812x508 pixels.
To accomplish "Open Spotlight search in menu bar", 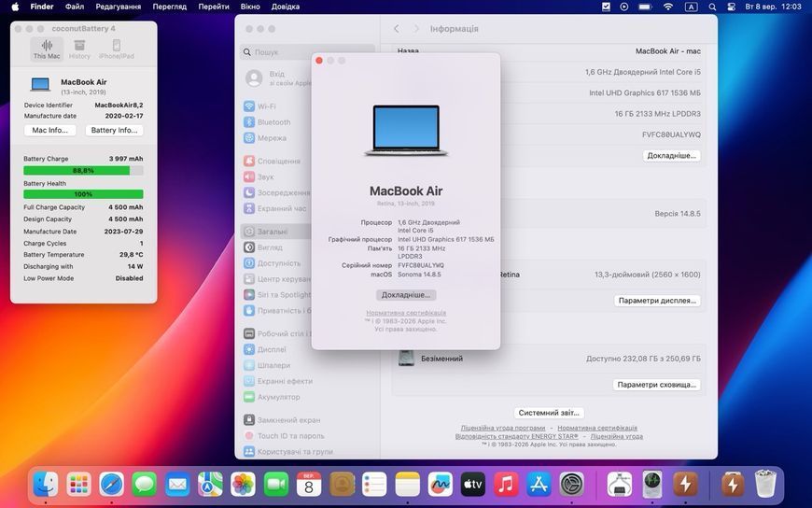I will (x=712, y=7).
